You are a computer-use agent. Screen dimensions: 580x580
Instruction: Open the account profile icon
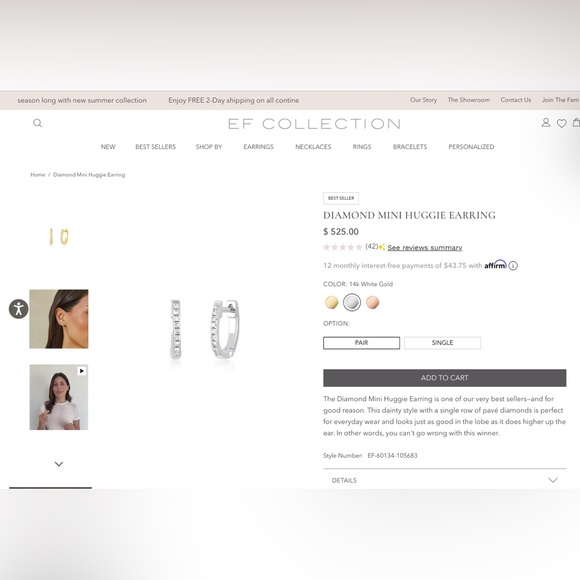point(546,122)
